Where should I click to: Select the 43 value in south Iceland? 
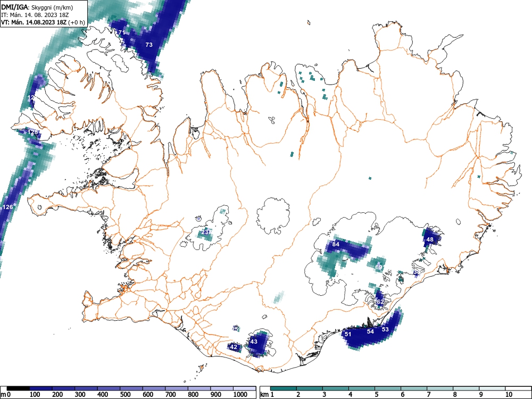(x=254, y=342)
